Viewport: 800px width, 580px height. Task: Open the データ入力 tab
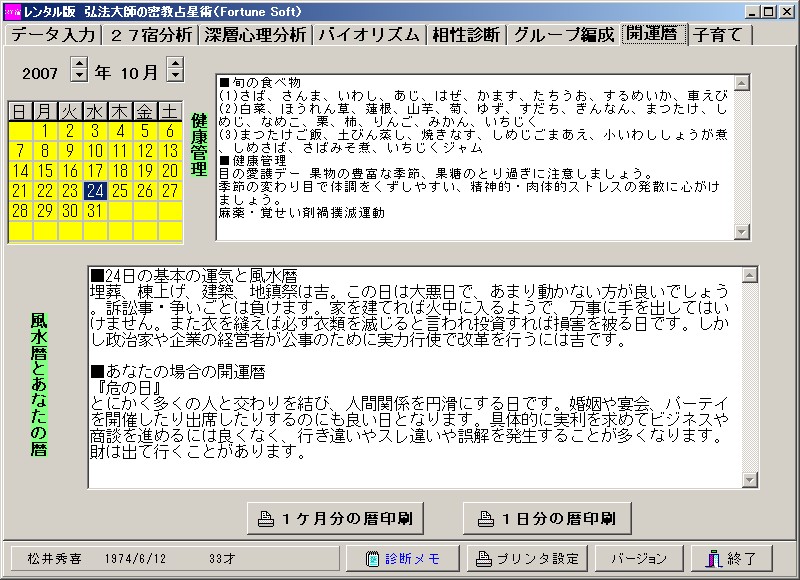click(53, 35)
